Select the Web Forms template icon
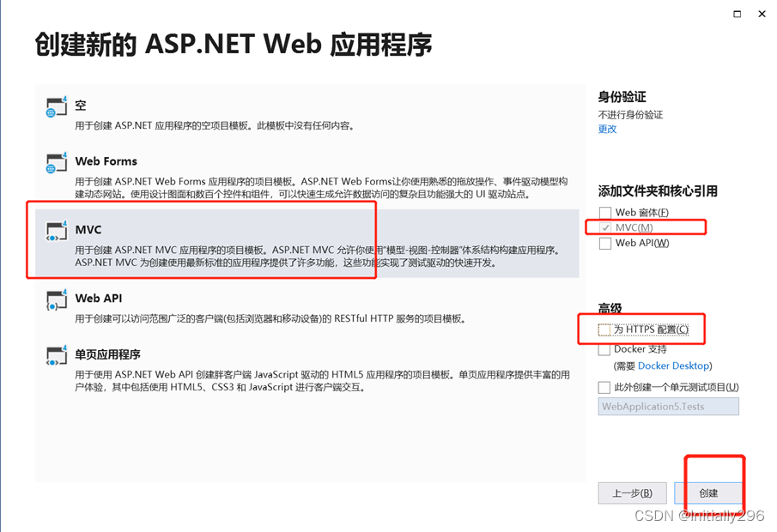 (x=56, y=163)
